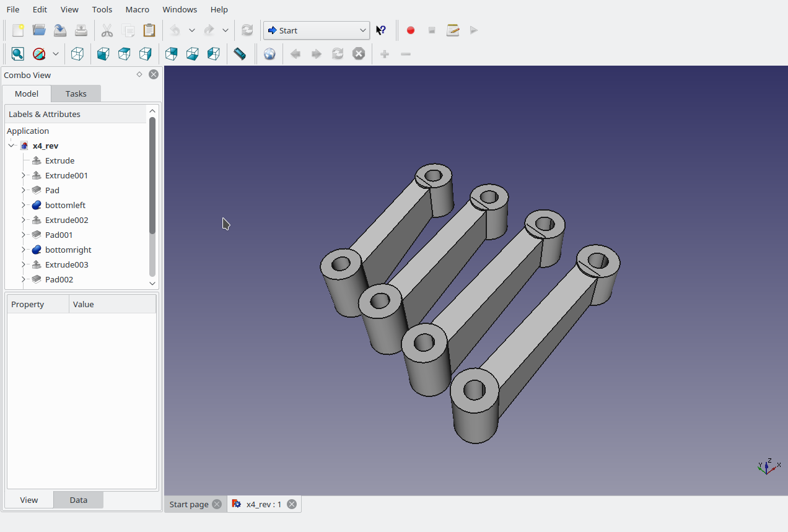Expand the Pad001 tree item
788x532 pixels.
[24, 235]
